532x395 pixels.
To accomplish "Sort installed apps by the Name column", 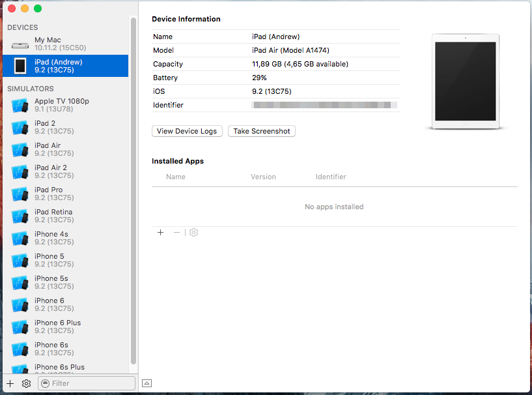I will point(176,177).
